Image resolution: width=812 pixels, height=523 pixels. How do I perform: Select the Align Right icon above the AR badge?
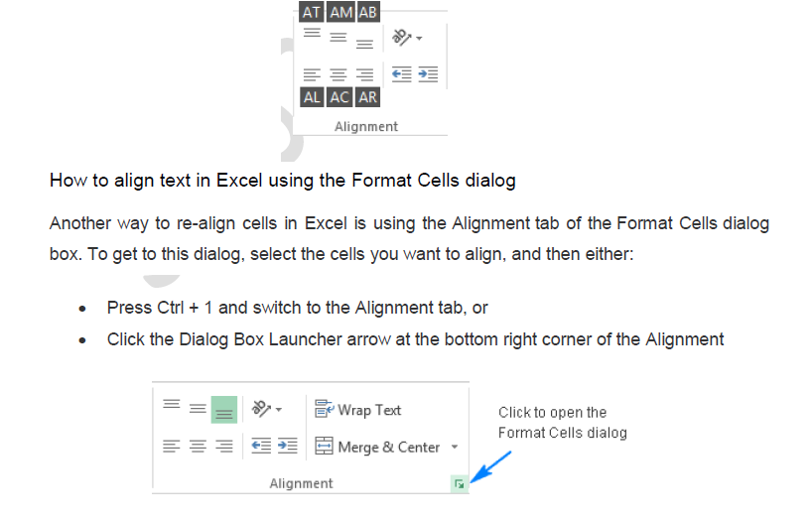point(365,74)
